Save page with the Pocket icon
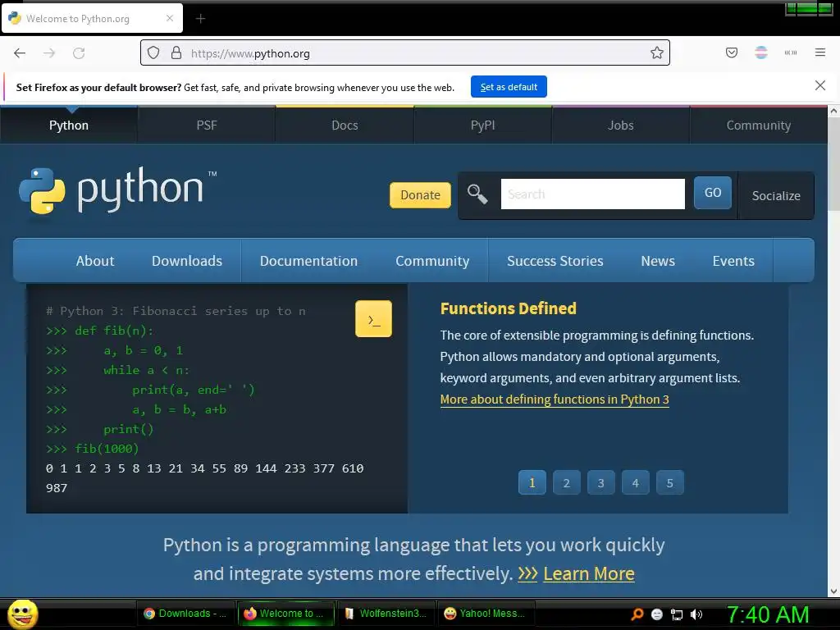The image size is (840, 630). (x=732, y=52)
